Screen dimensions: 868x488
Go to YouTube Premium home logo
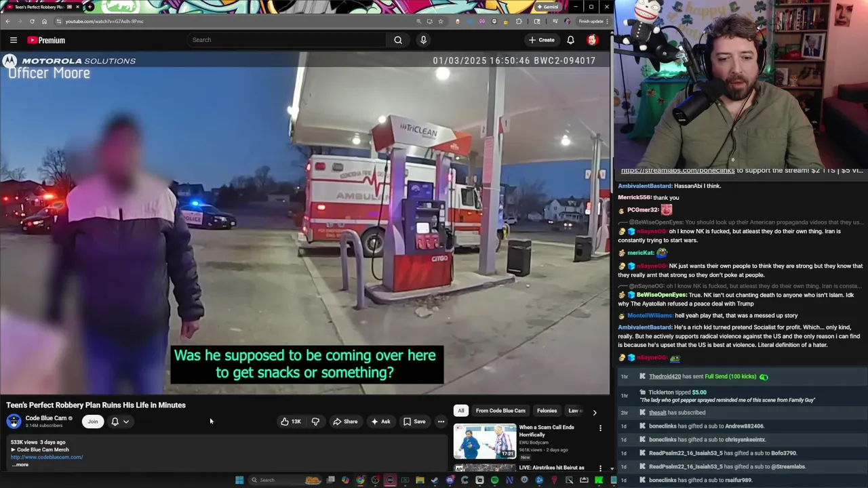pyautogui.click(x=46, y=40)
